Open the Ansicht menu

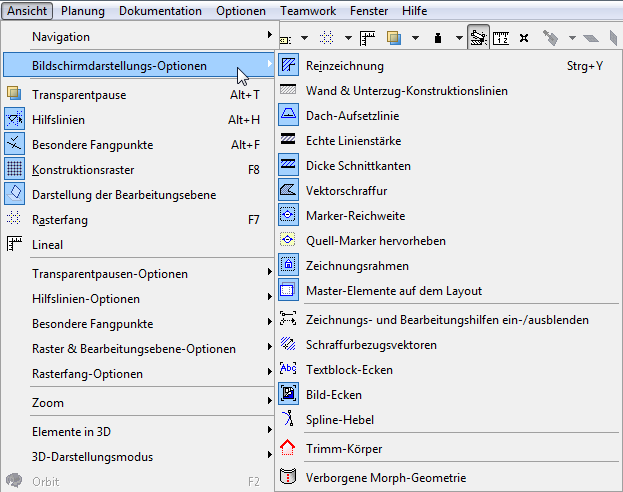(27, 11)
